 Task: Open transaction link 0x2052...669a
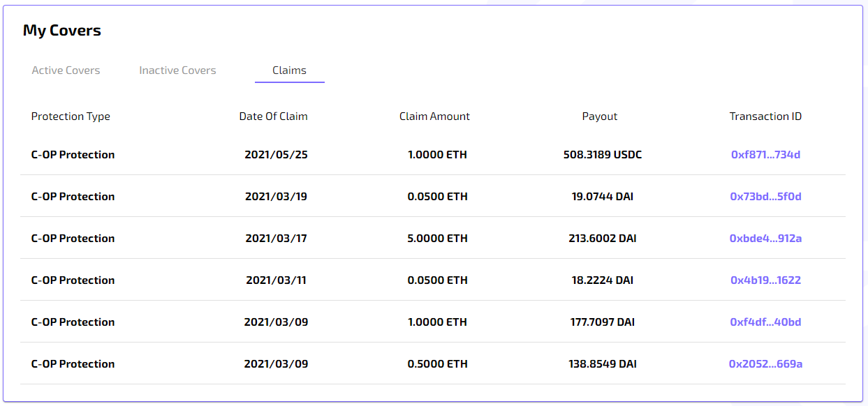tap(765, 364)
